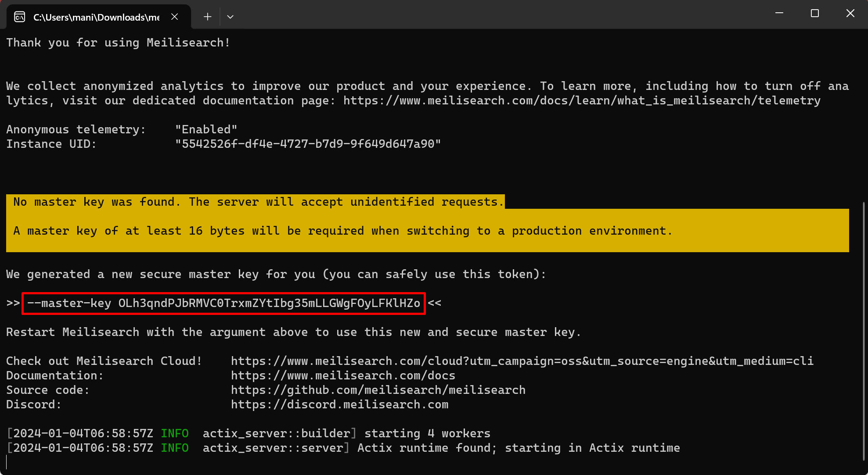Click the terminal icon in the tab

[x=19, y=17]
